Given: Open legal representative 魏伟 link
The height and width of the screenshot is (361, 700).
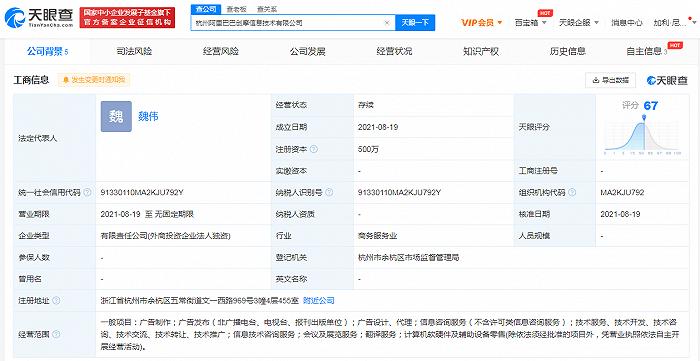Looking at the screenshot, I should click(148, 116).
